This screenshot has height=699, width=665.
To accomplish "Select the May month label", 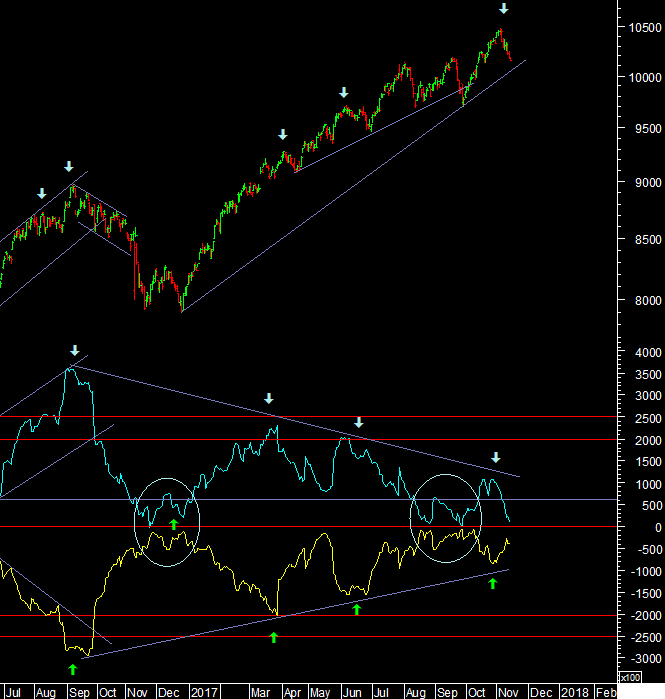I will tap(320, 692).
